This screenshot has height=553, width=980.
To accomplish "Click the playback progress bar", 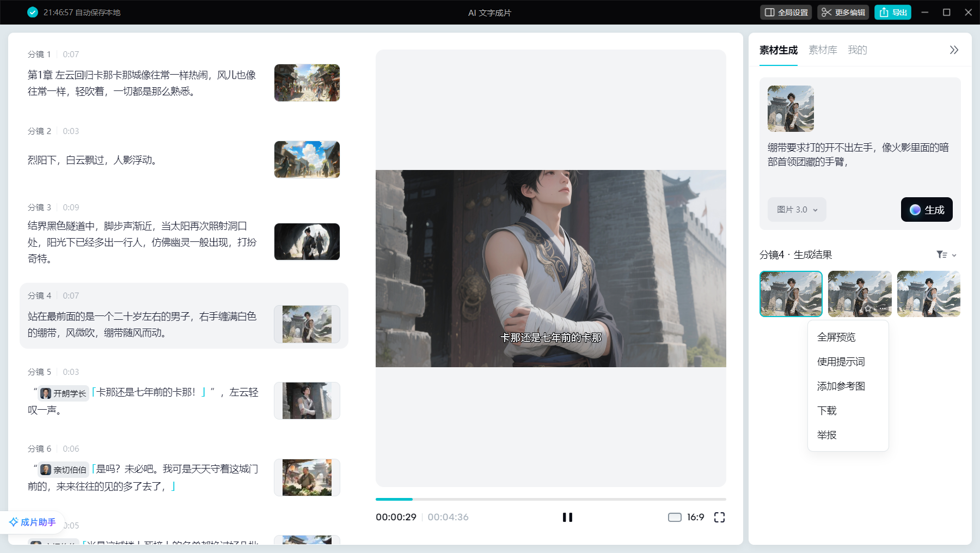I will tap(551, 499).
